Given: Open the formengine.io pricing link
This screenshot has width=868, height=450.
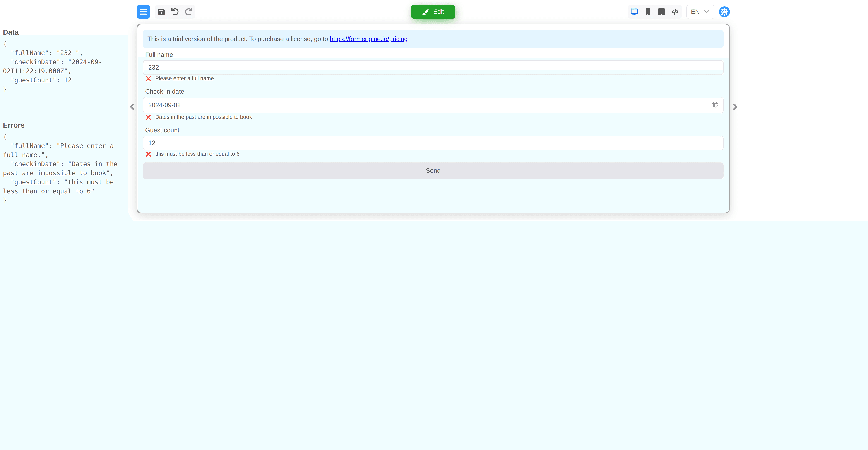Looking at the screenshot, I should tap(368, 39).
